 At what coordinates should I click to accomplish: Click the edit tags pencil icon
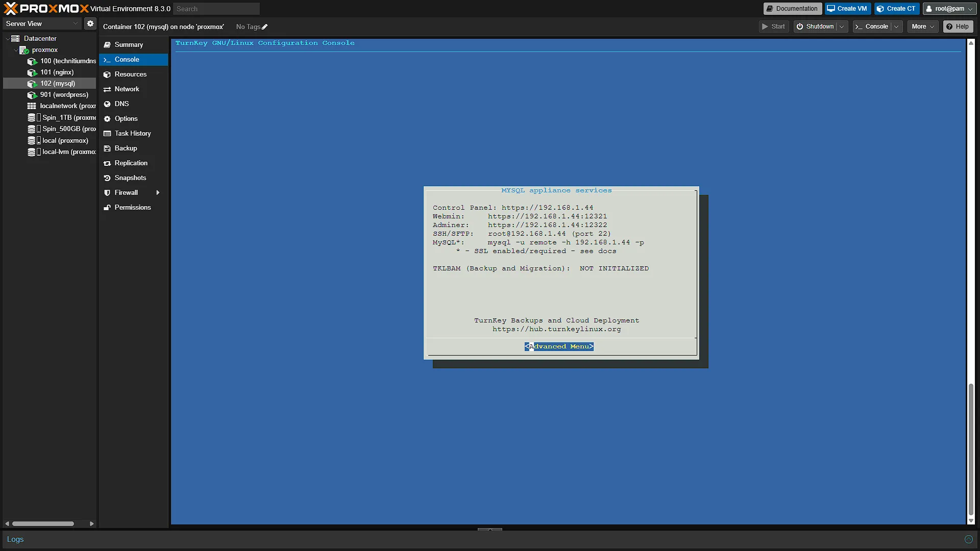pos(264,27)
